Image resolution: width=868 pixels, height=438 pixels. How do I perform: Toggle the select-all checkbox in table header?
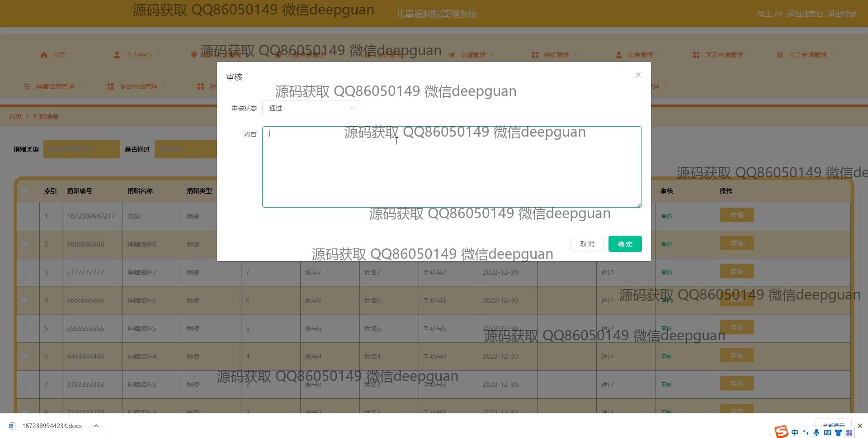[25, 191]
